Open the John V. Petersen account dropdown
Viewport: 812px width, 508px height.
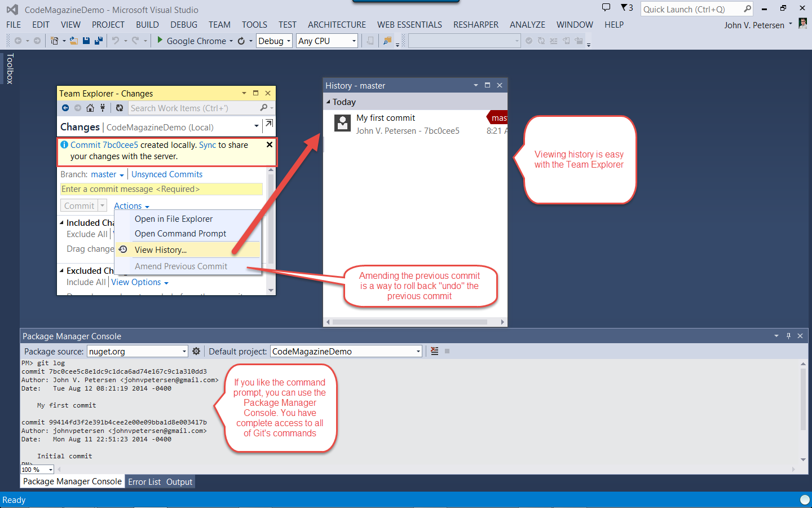tap(791, 24)
